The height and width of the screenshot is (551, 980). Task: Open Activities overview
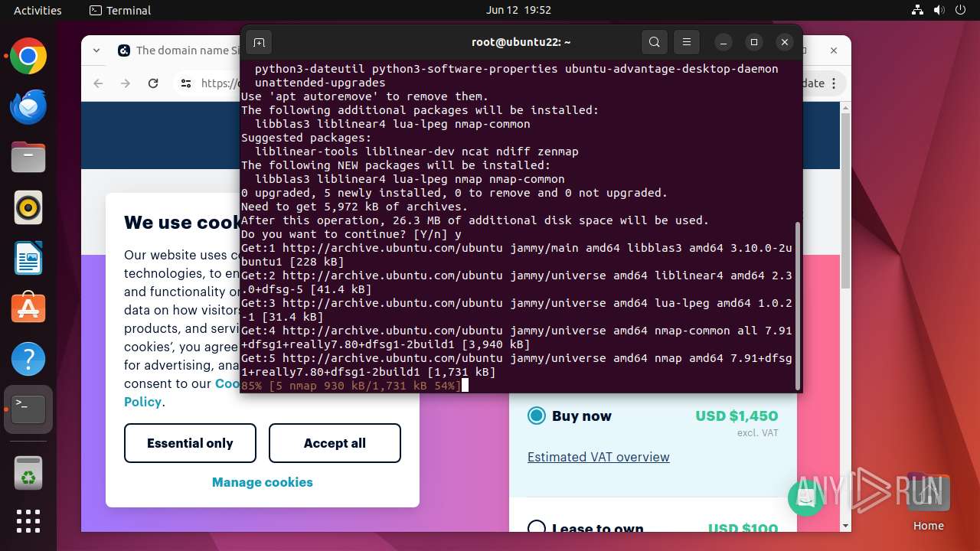click(x=38, y=10)
